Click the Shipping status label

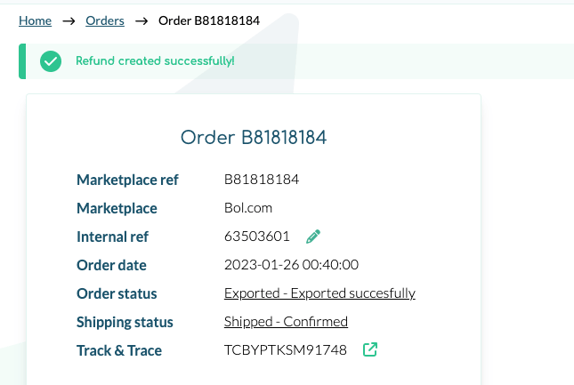click(x=125, y=322)
